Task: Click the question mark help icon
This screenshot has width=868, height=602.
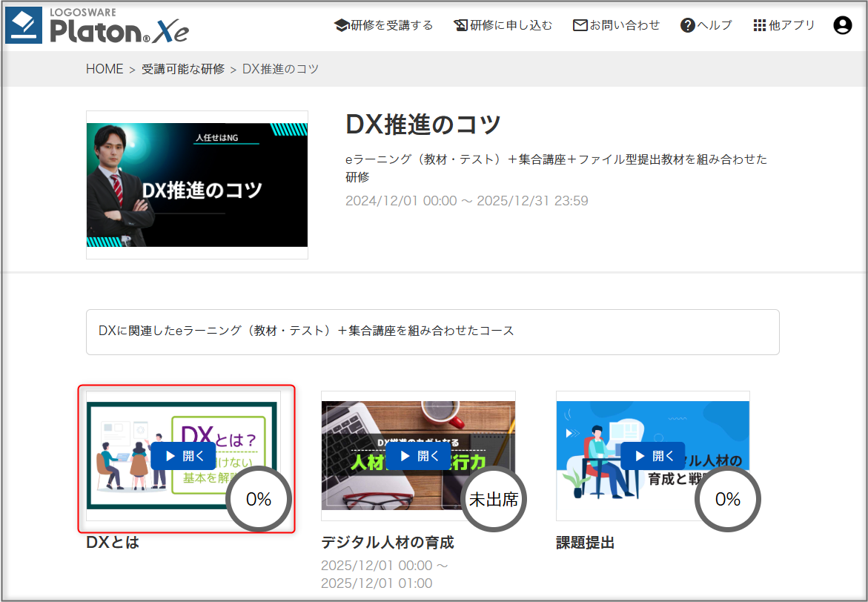Action: point(688,25)
